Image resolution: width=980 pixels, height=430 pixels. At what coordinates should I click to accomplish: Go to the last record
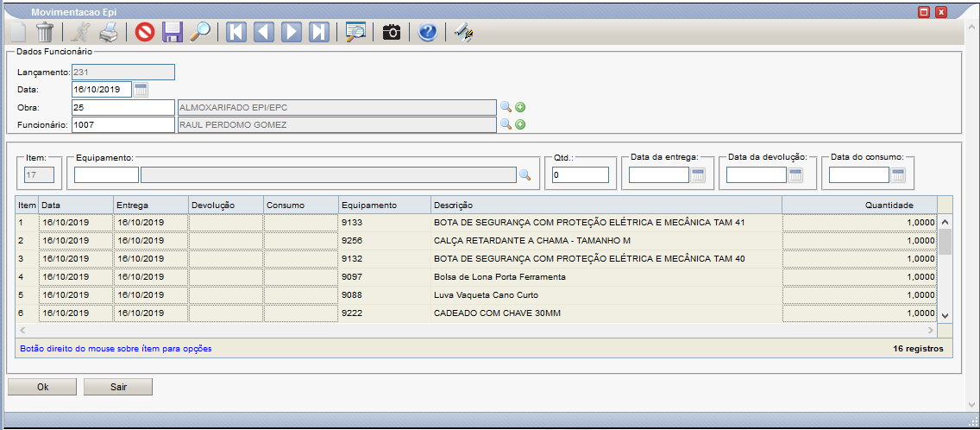[x=318, y=32]
